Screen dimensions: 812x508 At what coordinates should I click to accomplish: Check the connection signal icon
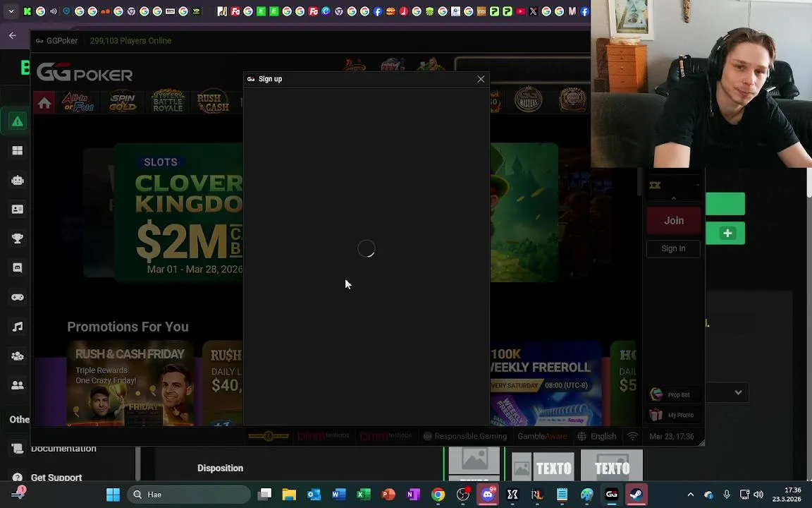pos(632,437)
